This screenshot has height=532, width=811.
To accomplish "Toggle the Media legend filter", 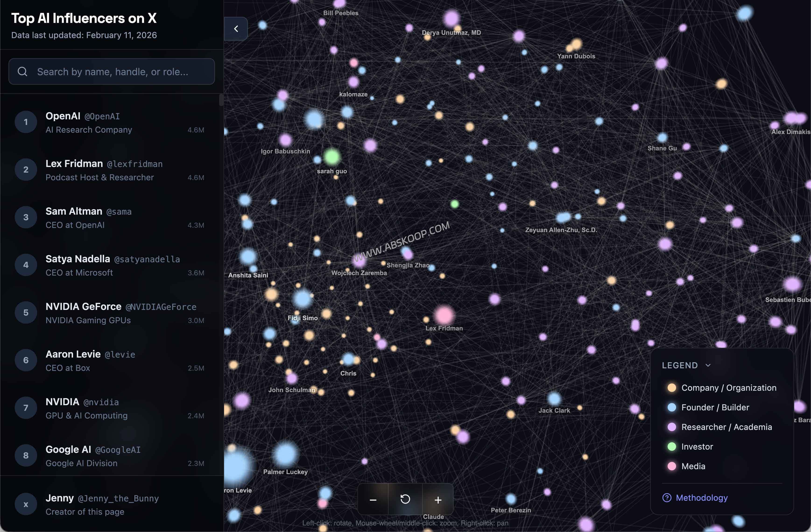I will click(x=672, y=466).
